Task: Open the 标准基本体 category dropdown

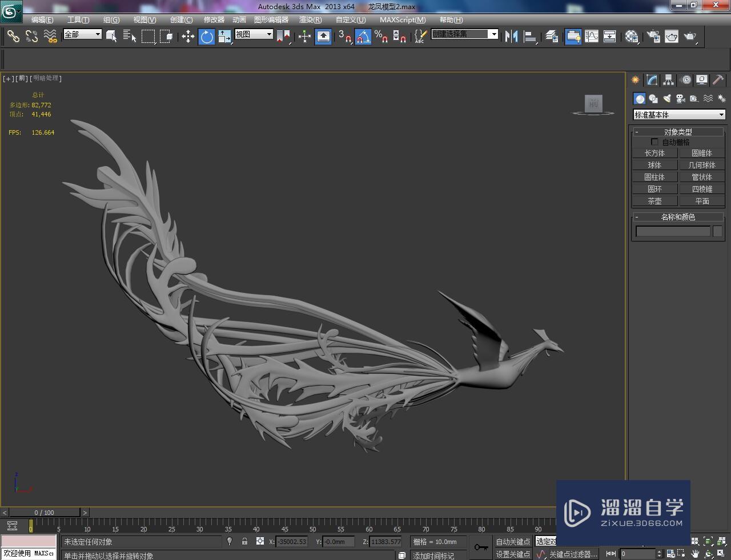Action: [679, 115]
